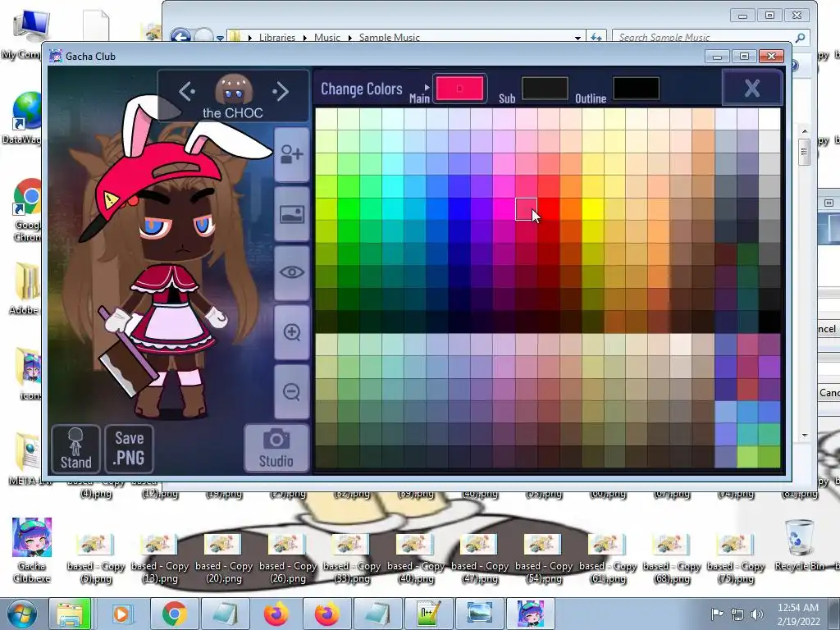Select the Recycle Bin desktop icon
Image resolution: width=840 pixels, height=630 pixels.
(799, 545)
